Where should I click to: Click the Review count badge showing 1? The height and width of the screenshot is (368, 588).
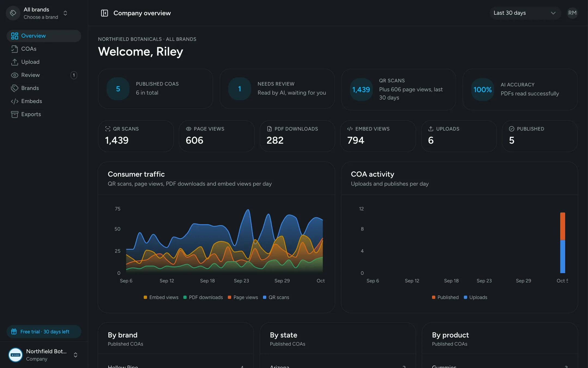(74, 75)
